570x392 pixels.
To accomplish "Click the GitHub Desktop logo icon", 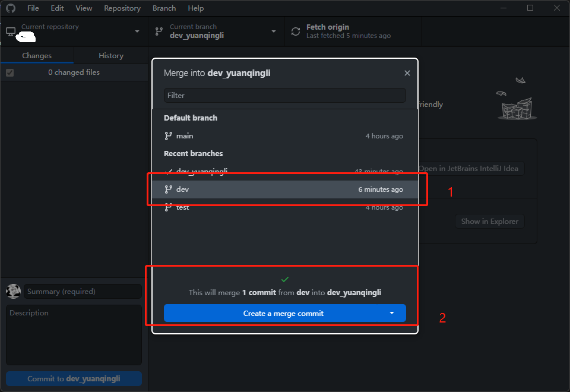I will pos(11,8).
